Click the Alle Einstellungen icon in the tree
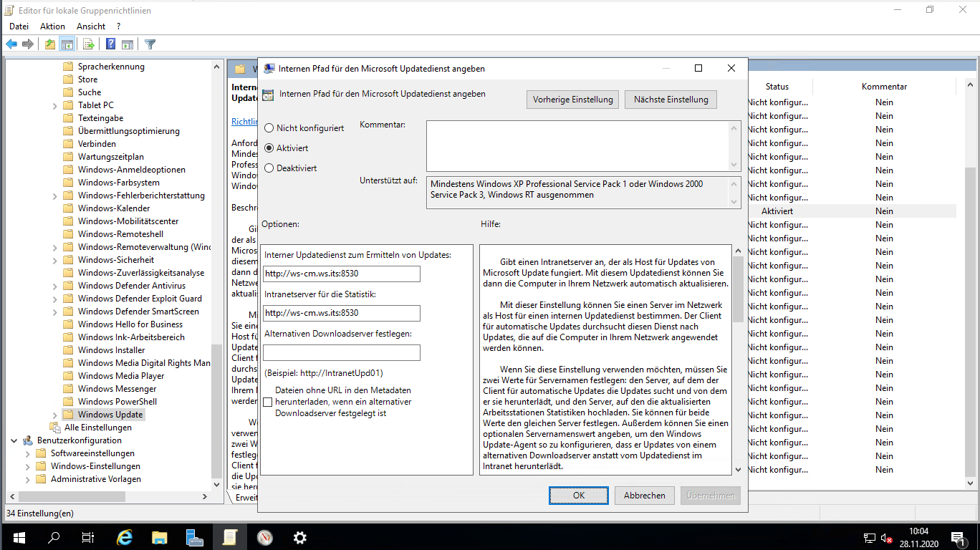This screenshot has height=550, width=980. 55,428
